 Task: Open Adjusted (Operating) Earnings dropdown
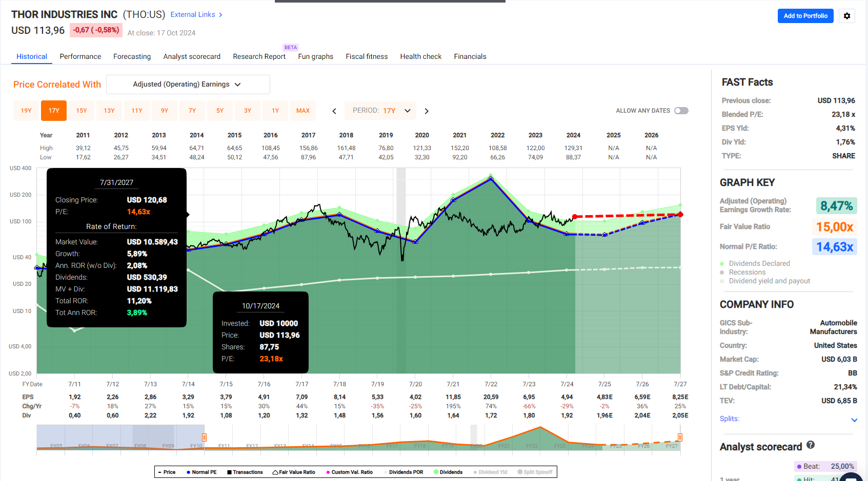[x=188, y=85]
